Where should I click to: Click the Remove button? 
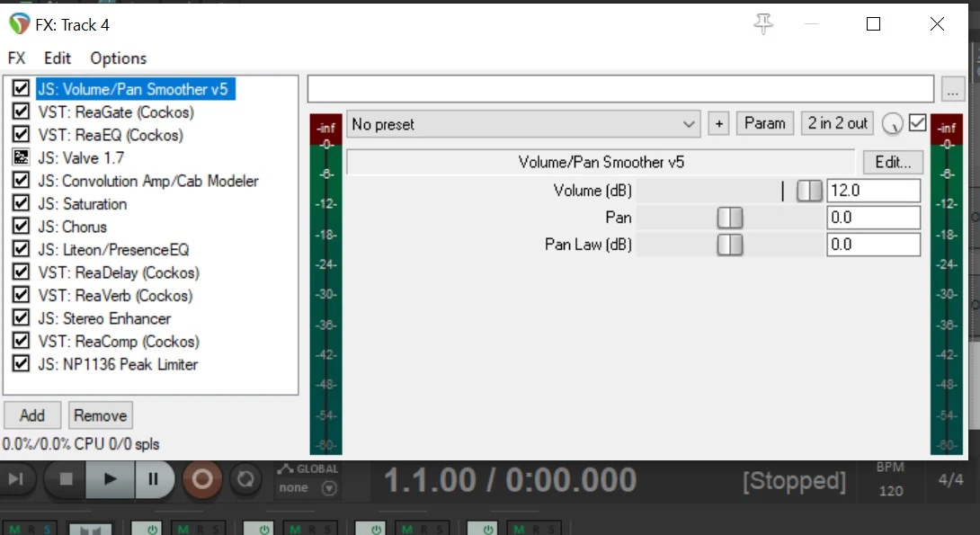100,415
